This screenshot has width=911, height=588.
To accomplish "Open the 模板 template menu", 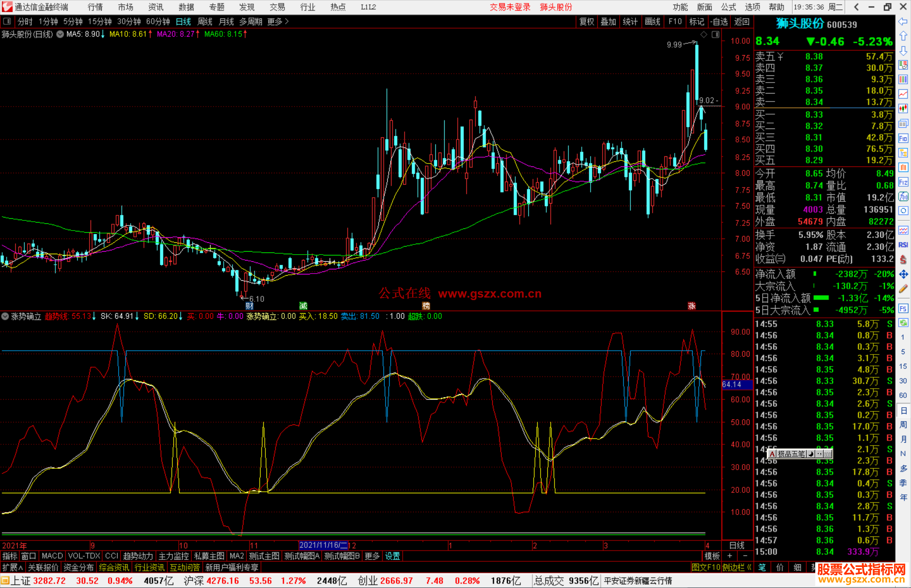I will [712, 556].
